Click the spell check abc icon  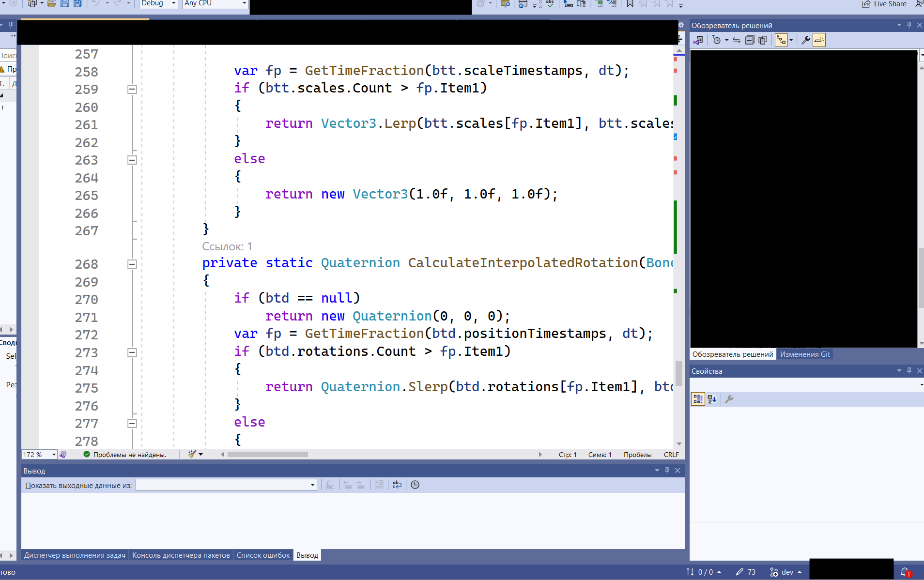(550, 3)
